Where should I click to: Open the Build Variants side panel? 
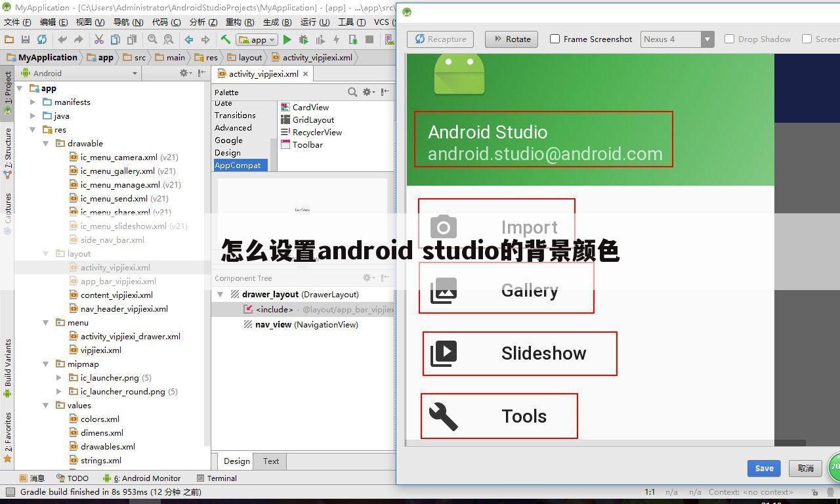(x=8, y=368)
